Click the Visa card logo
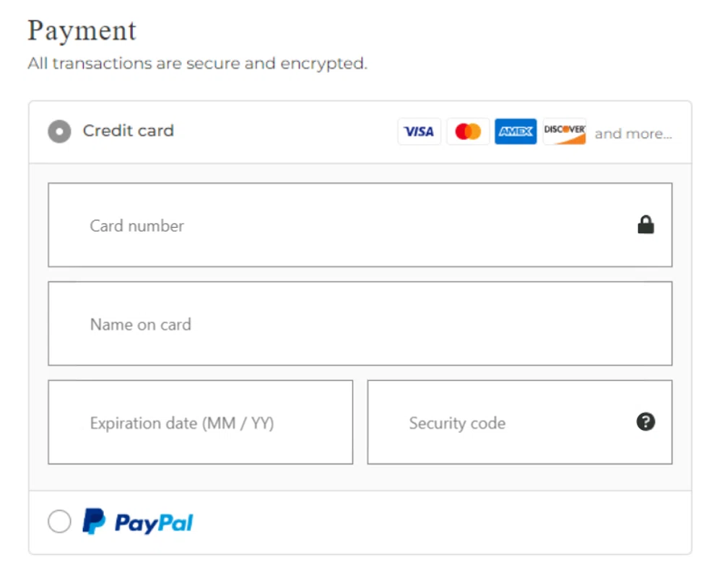The height and width of the screenshot is (588, 722). (419, 132)
